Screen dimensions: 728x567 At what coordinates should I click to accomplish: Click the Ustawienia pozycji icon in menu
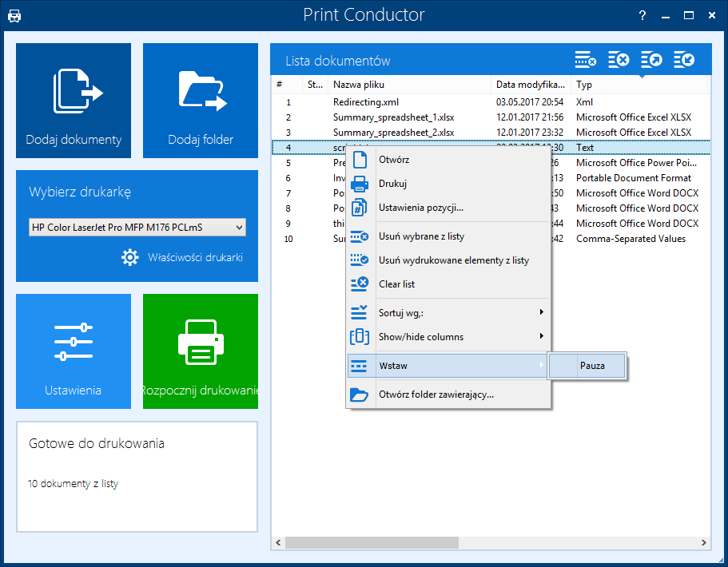(x=360, y=208)
